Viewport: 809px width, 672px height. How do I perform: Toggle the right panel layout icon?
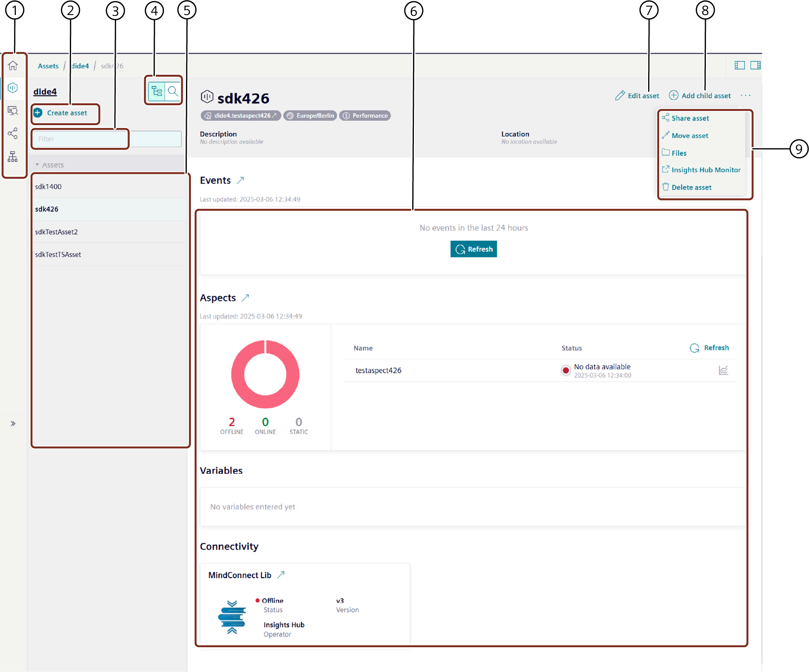(x=755, y=65)
